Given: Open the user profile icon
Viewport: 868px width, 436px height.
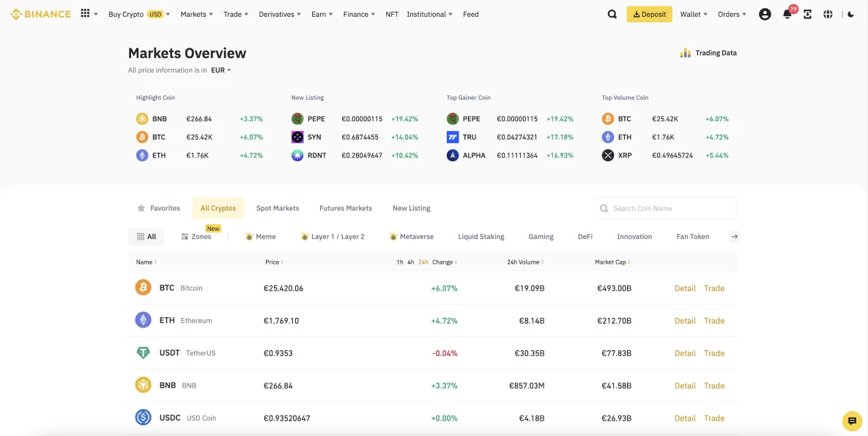Looking at the screenshot, I should 765,15.
